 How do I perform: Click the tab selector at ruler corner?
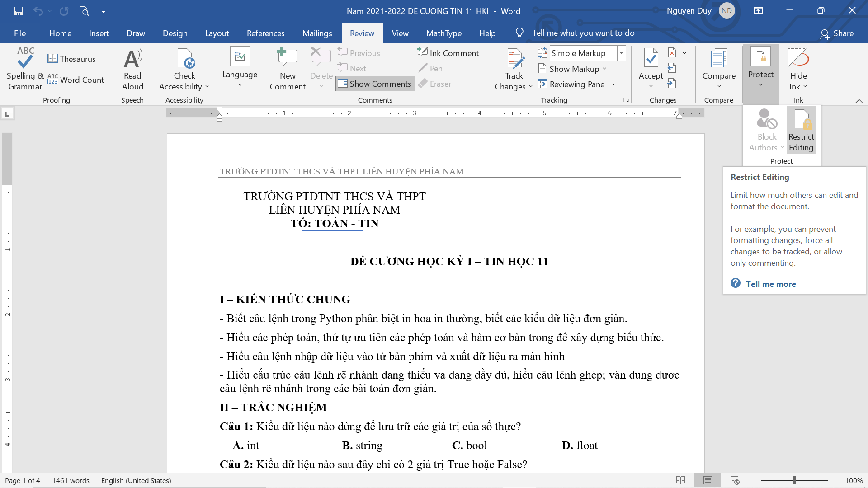(7, 113)
